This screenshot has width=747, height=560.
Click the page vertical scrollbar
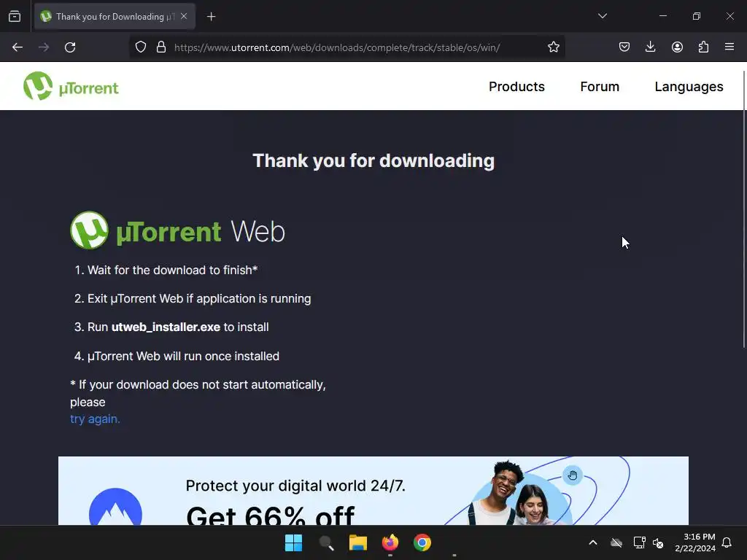[743, 209]
